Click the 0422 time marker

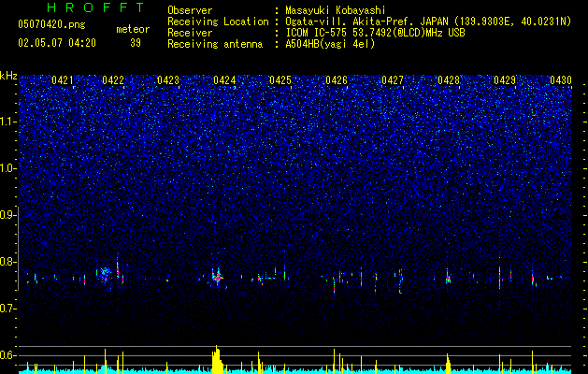click(x=113, y=80)
